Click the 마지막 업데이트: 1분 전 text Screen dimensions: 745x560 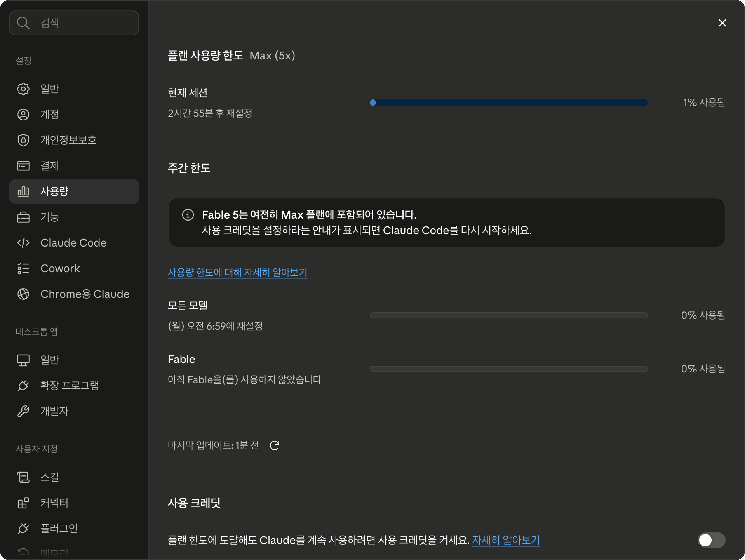[213, 445]
